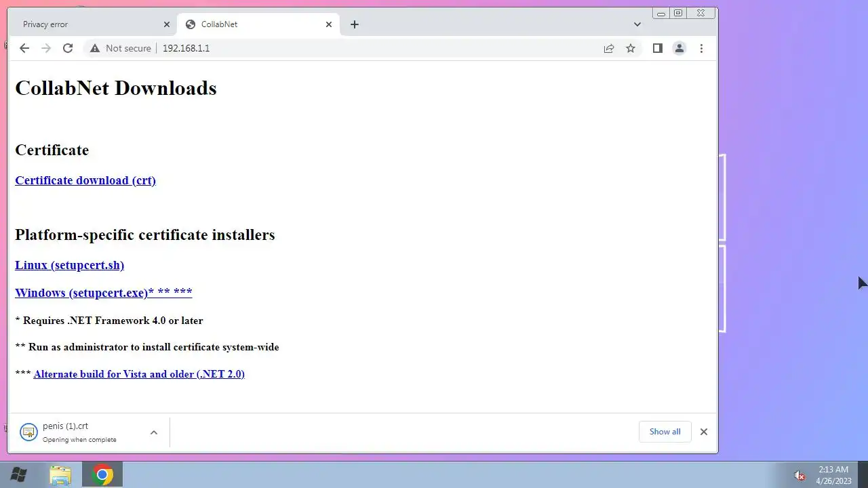The image size is (868, 488).
Task: Click the Run as administrator note
Action: 147,347
